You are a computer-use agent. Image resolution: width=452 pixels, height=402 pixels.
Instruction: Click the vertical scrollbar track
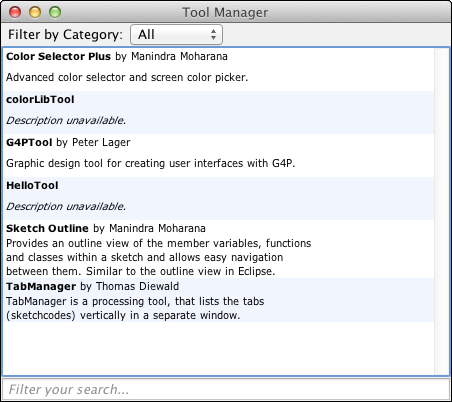442,211
